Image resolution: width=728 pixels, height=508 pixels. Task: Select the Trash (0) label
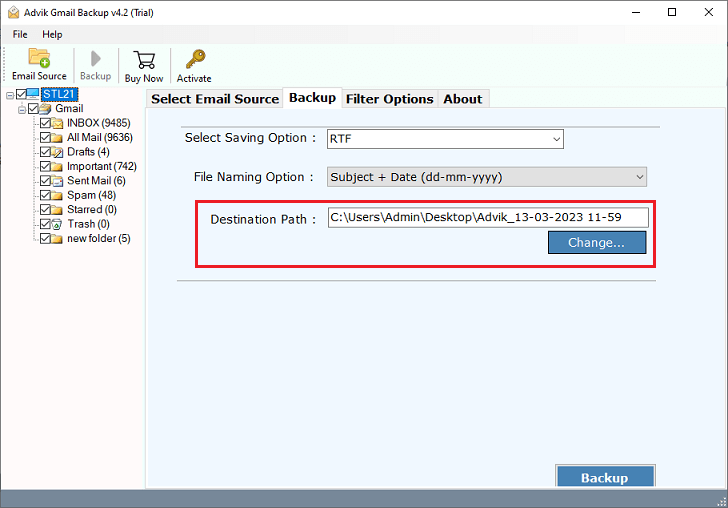coord(88,224)
